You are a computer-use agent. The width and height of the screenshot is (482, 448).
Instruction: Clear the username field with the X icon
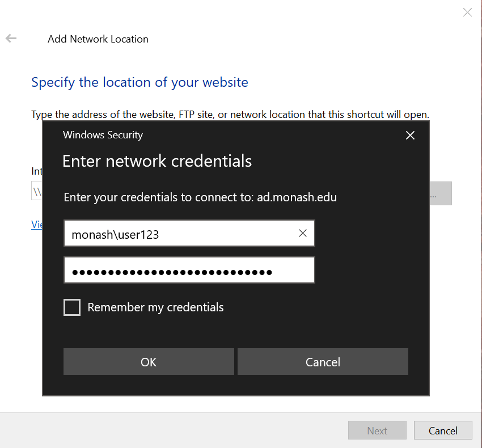point(303,234)
